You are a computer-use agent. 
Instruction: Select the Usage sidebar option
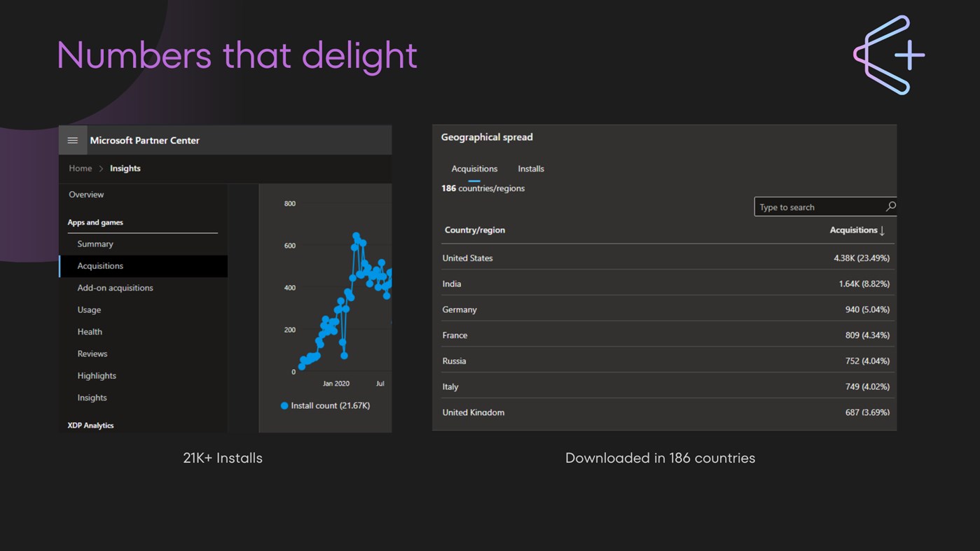[89, 309]
